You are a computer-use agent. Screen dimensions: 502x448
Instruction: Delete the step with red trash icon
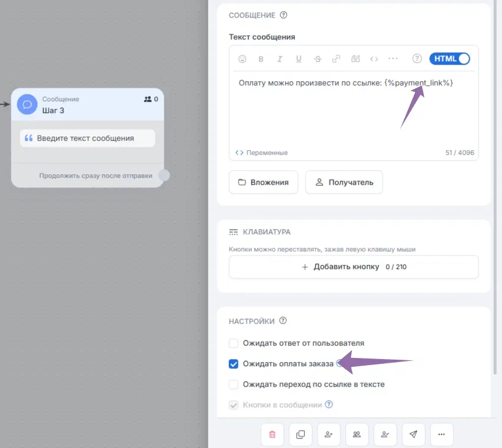click(272, 434)
